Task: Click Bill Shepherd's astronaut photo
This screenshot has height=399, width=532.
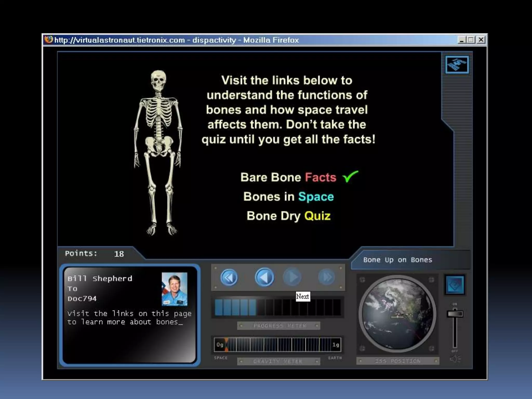Action: pos(174,289)
